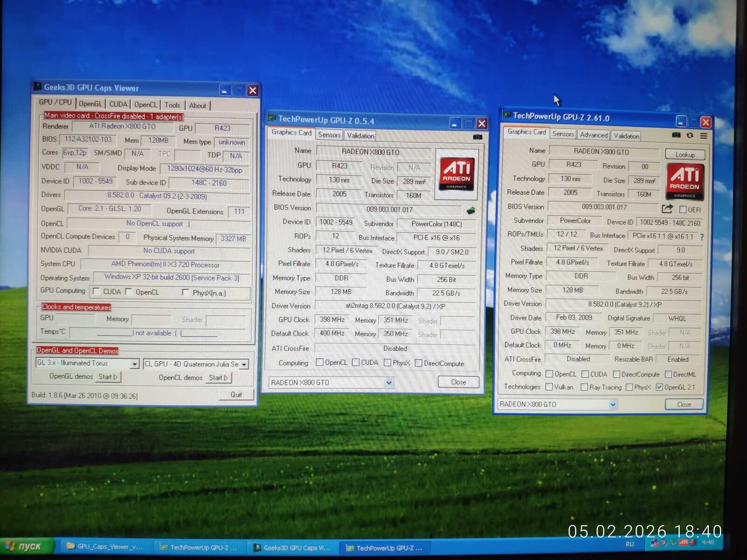Open the About tab in GPU Caps Viewer
Viewport: 747px width, 560px height.
point(197,106)
